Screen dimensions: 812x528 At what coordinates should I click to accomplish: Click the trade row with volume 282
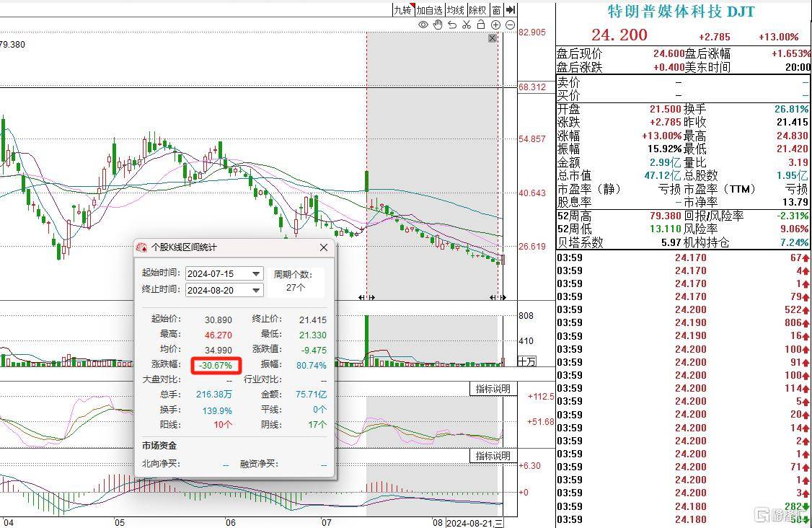click(x=684, y=506)
